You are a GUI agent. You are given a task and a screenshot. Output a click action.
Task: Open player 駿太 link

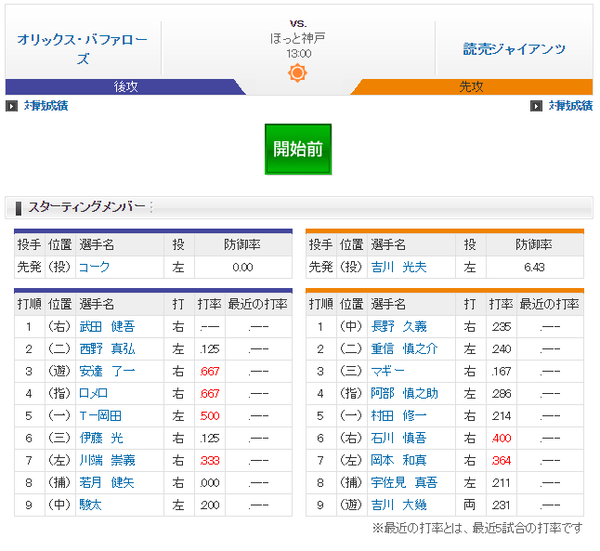click(90, 505)
